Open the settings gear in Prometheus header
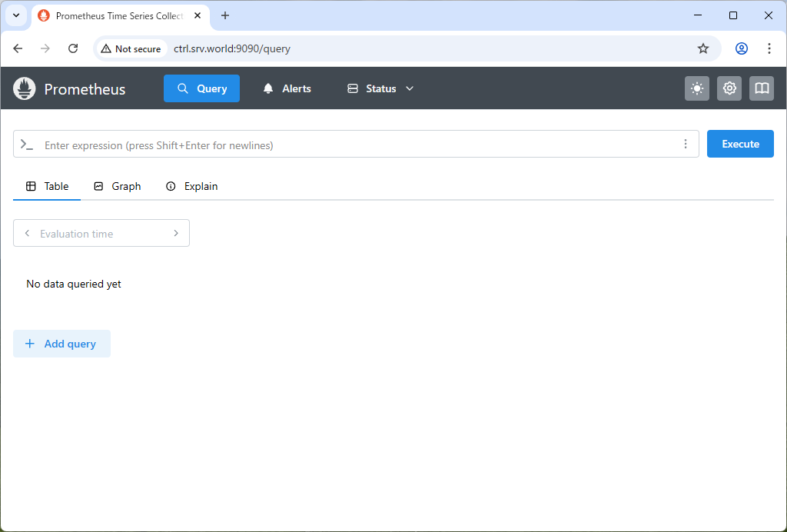This screenshot has width=787, height=532. [x=729, y=88]
